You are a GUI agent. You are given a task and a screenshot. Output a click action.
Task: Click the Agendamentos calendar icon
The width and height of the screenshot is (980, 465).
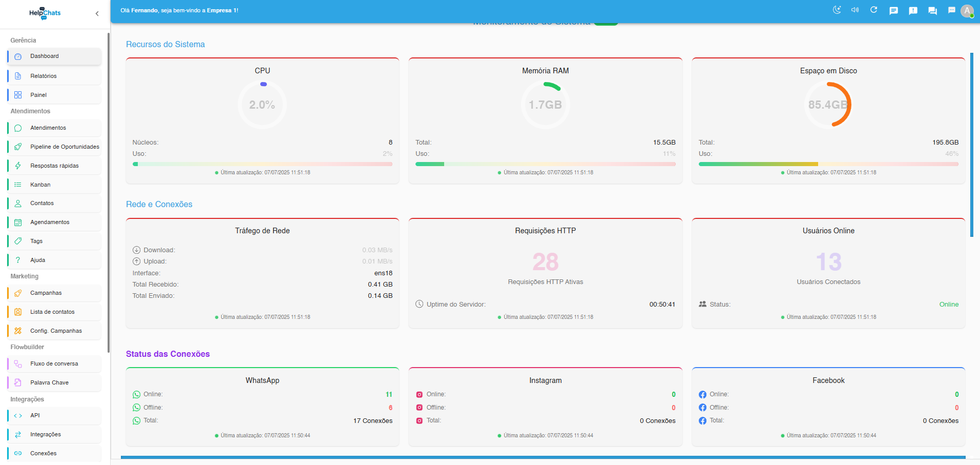18,223
